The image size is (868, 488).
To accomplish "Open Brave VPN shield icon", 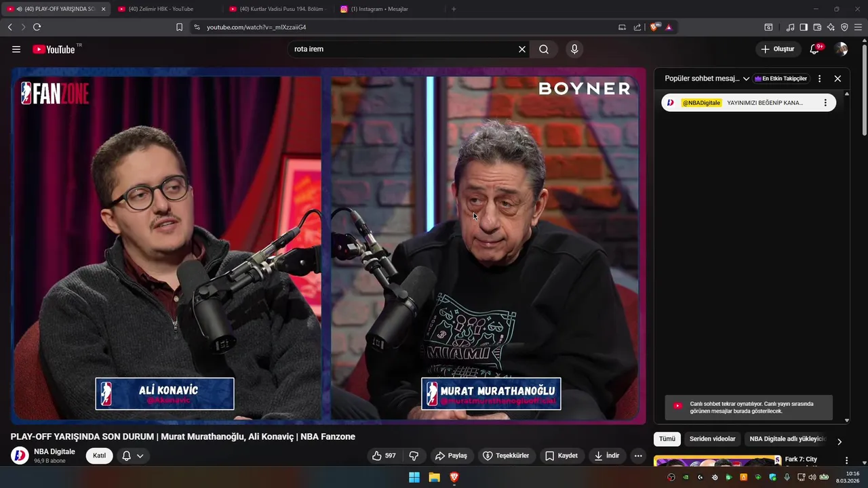I will click(844, 27).
